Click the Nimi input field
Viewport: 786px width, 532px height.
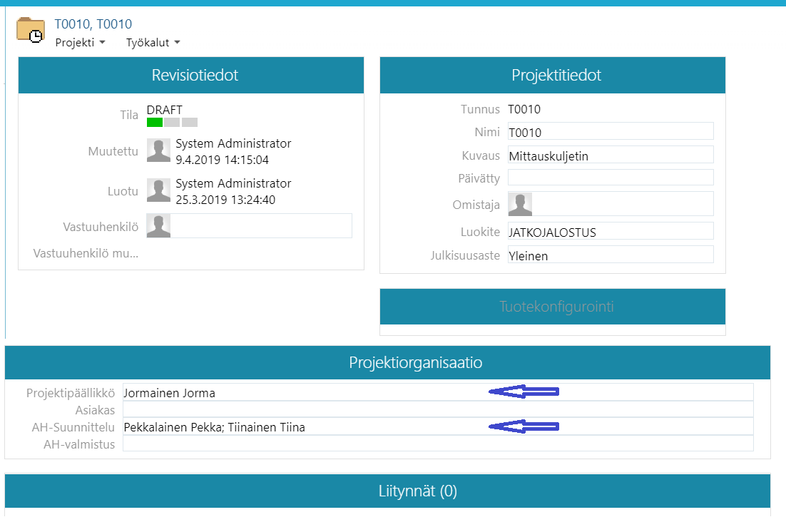point(610,132)
